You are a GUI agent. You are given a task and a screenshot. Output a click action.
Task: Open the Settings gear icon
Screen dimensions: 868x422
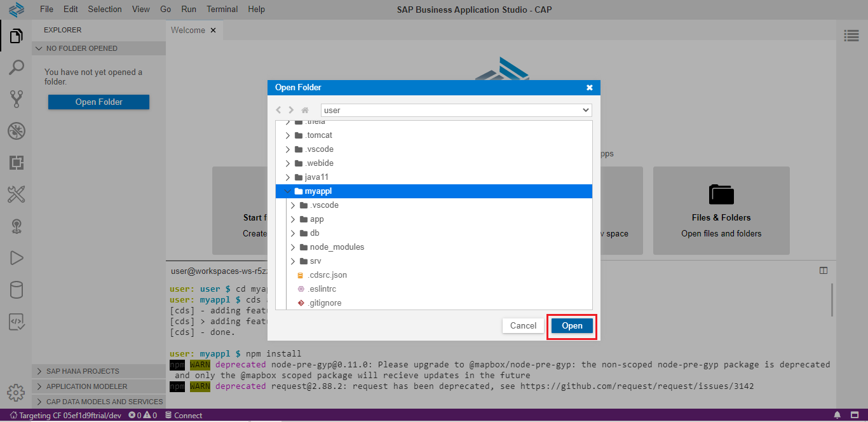click(x=16, y=393)
